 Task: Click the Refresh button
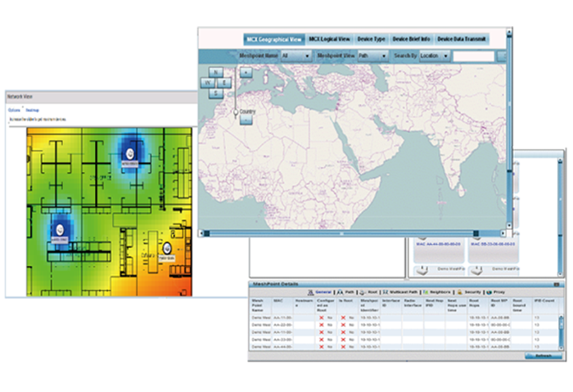pos(543,355)
